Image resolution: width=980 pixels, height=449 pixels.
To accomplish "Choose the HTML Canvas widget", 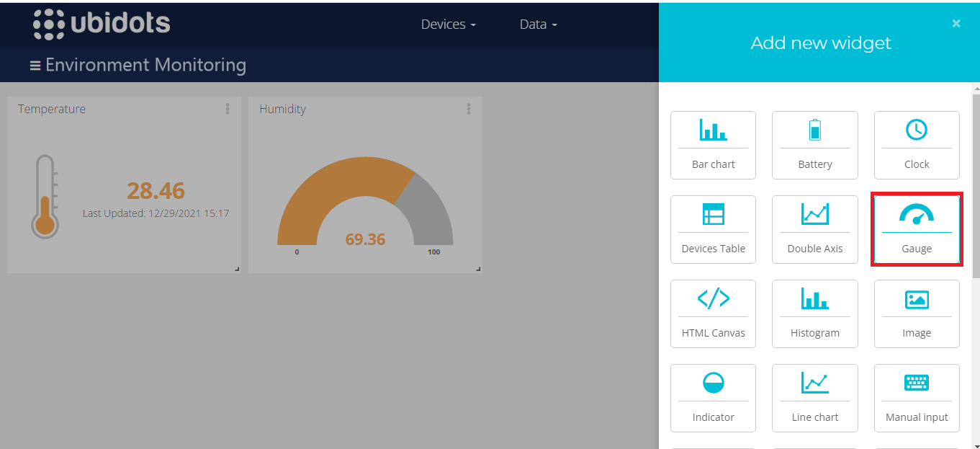I will tap(713, 314).
